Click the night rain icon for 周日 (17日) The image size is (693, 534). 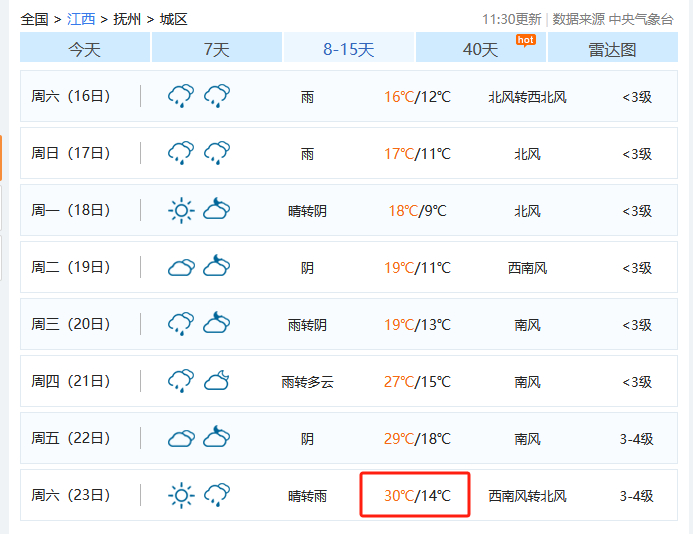pyautogui.click(x=217, y=153)
